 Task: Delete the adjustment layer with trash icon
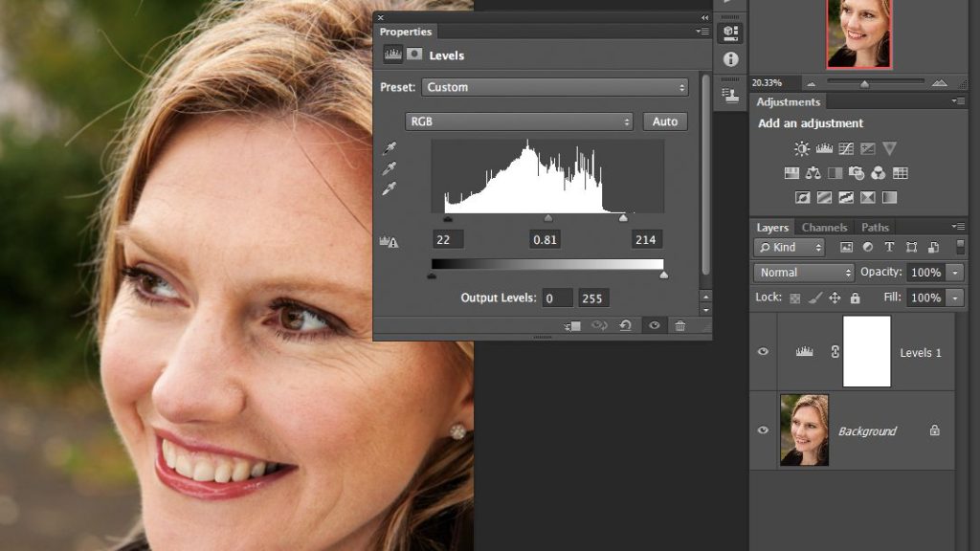679,326
